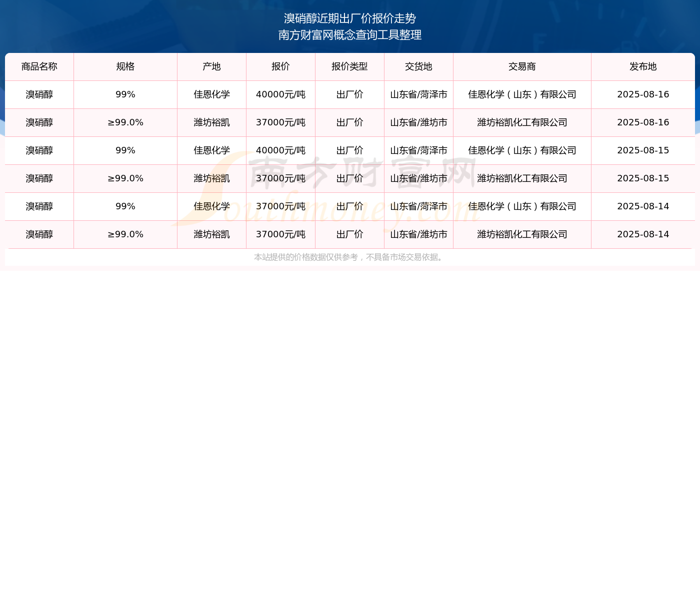Click 40000元/吨 price in the 2025-08-15 row
Screen dimensions: 700x602
[281, 151]
